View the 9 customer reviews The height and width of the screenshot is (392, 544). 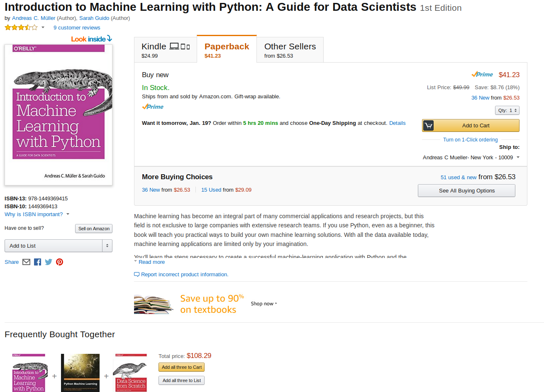pos(76,27)
